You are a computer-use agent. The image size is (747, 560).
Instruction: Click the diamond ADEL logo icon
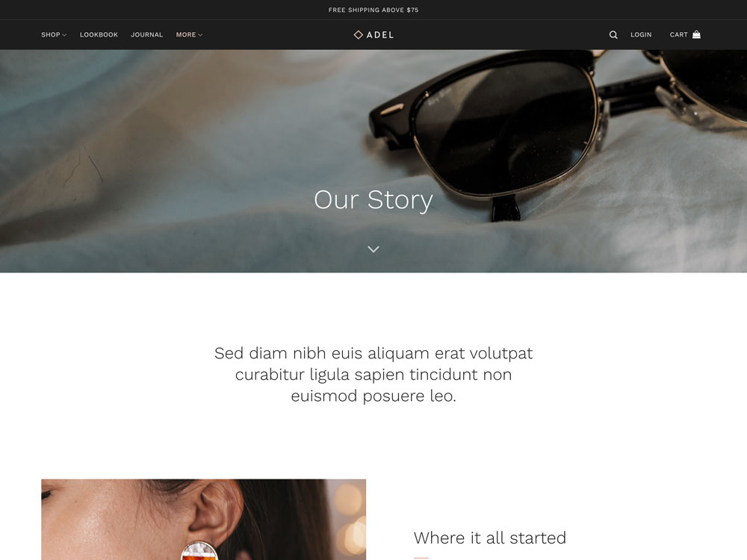[359, 35]
